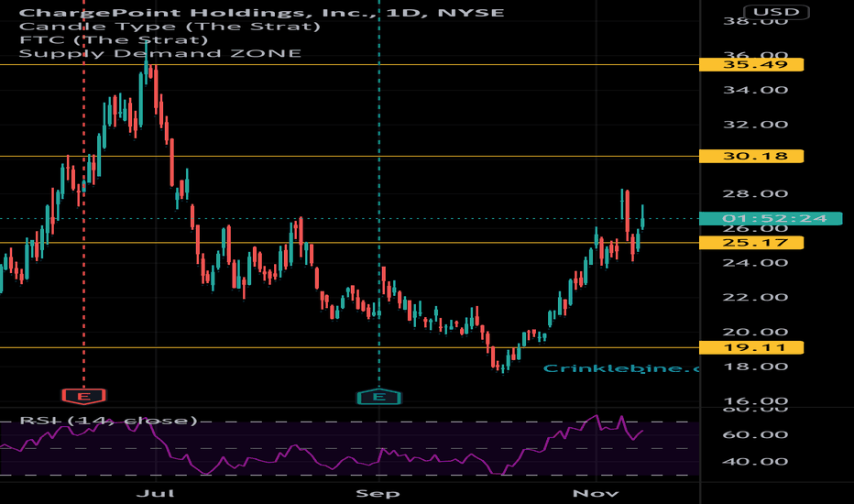Click the 25.17 price level label
This screenshot has height=504, width=854.
[x=751, y=243]
